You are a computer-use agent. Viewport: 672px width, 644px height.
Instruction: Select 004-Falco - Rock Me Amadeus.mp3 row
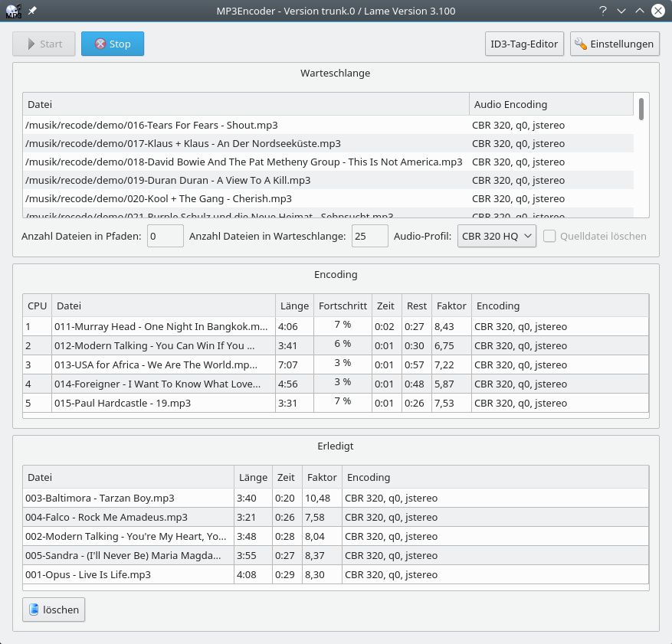click(x=336, y=517)
